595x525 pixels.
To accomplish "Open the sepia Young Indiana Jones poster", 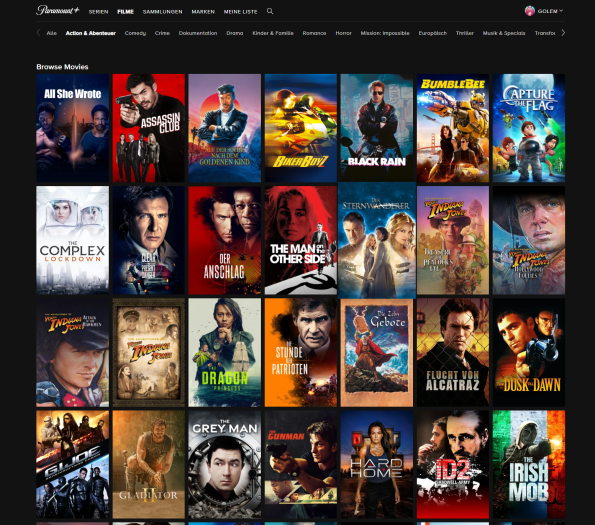I will [149, 352].
